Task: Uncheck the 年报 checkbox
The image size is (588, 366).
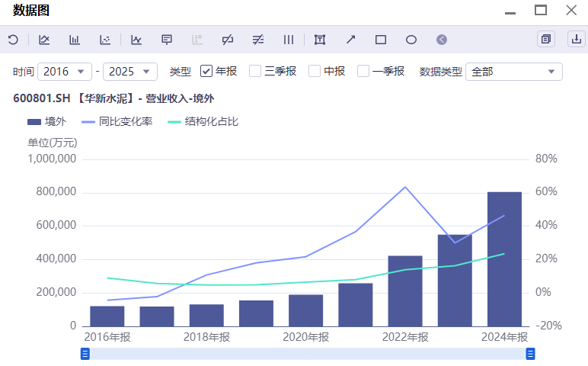Action: (x=206, y=71)
